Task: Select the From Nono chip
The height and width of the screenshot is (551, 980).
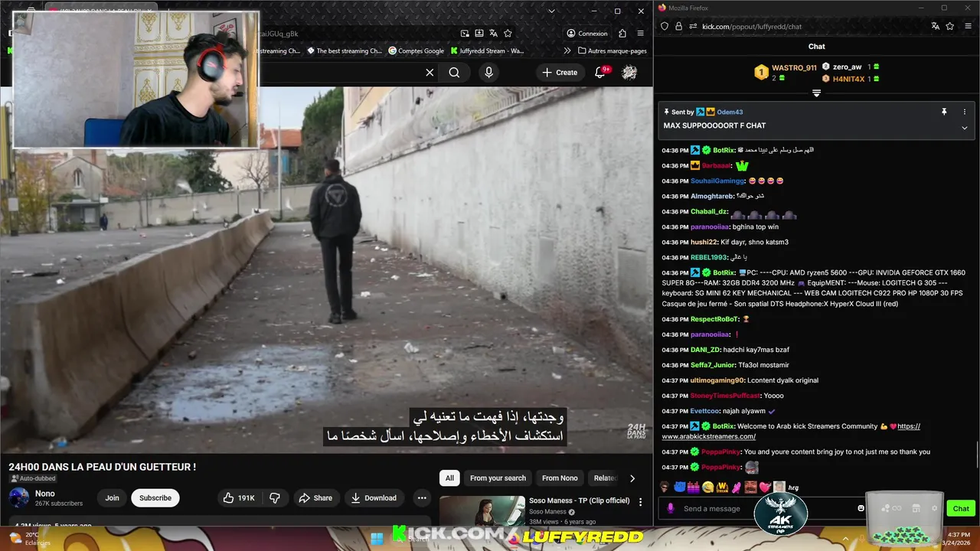Action: pos(560,478)
